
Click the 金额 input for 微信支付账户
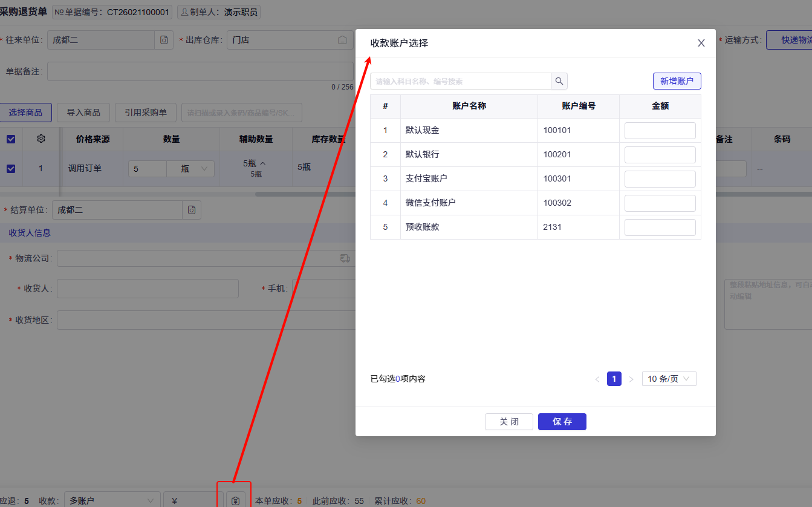pos(660,203)
